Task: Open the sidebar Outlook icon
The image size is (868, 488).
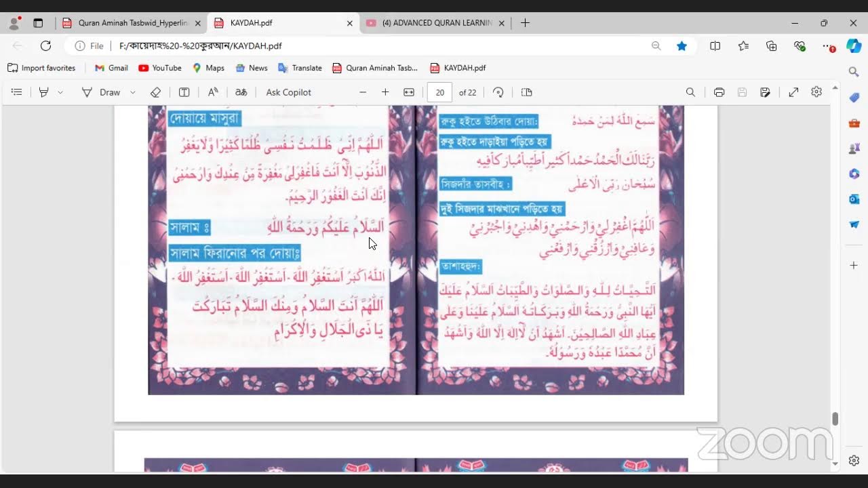Action: pos(854,199)
